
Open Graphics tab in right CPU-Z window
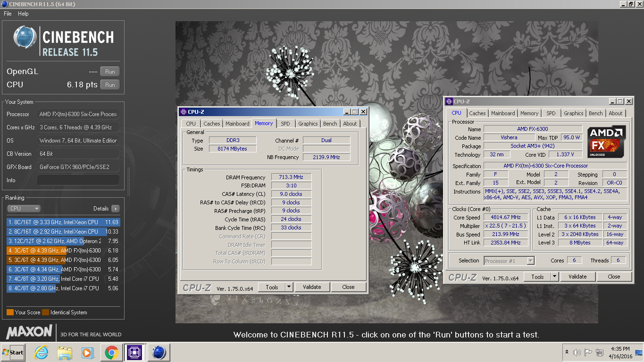coord(574,113)
